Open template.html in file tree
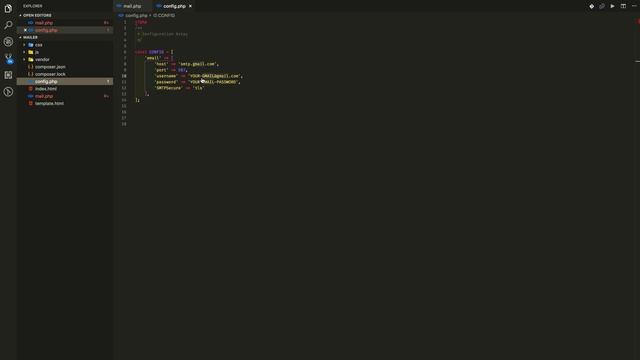This screenshot has width=640, height=360. pos(49,104)
